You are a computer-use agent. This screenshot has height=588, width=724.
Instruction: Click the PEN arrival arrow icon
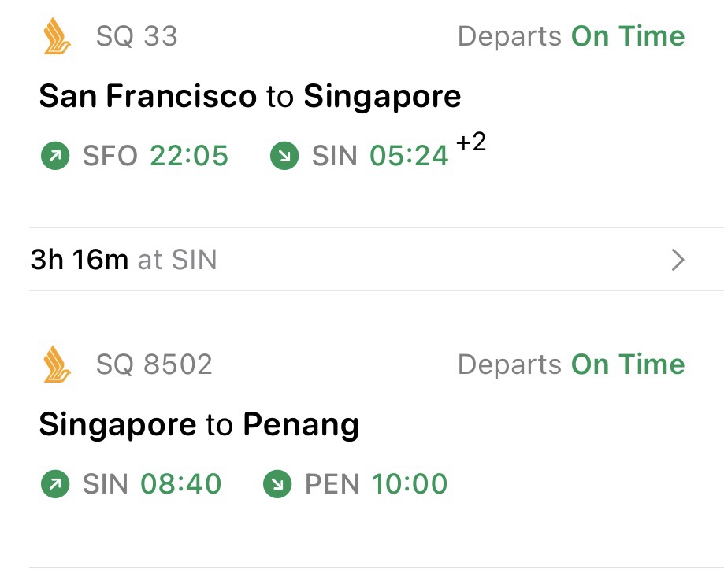click(275, 485)
